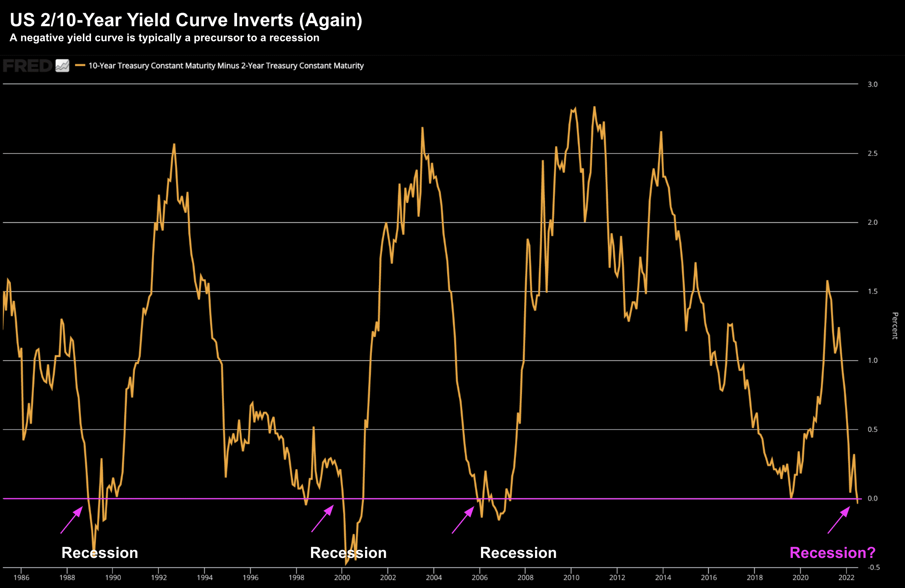This screenshot has width=905, height=588.
Task: Click the subtitle about negative yield curve
Action: click(x=165, y=38)
